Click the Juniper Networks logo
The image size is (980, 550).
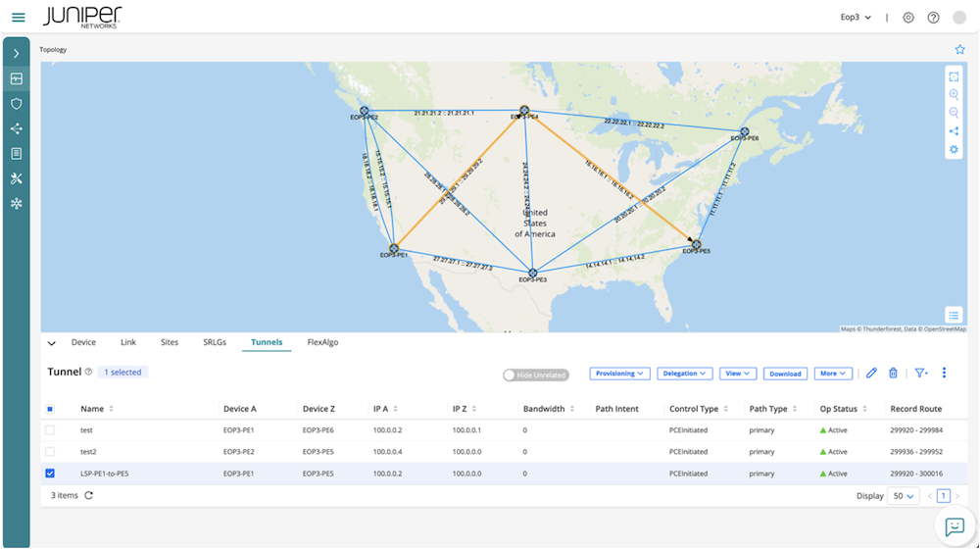82,17
